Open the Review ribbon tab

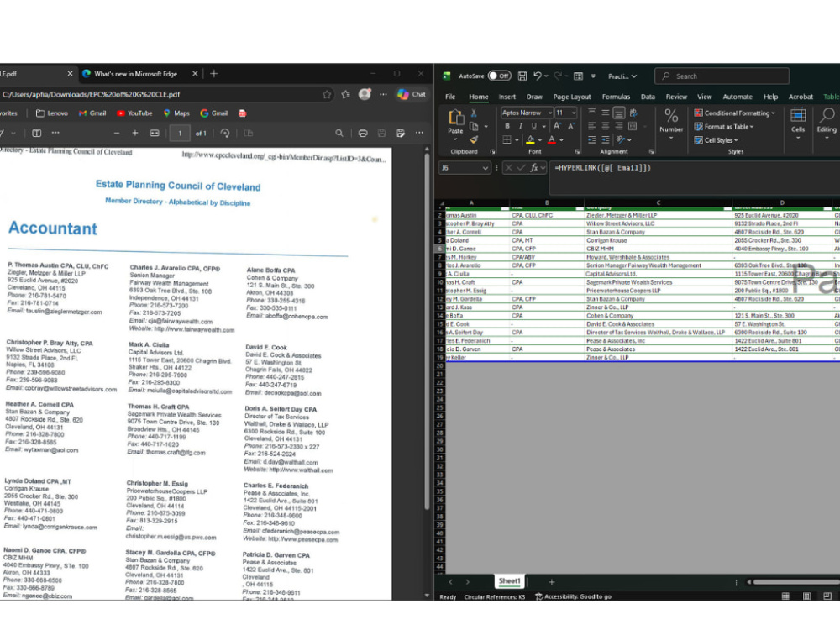(676, 97)
